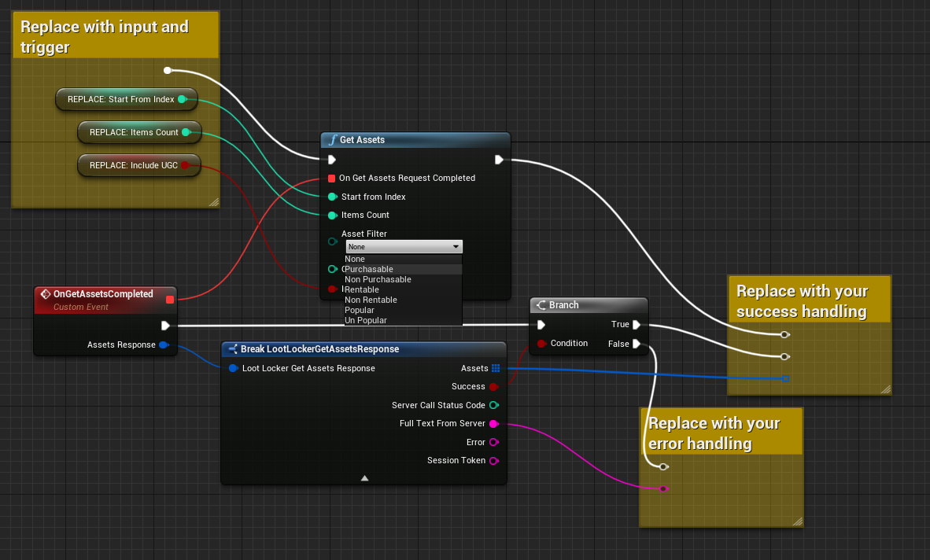This screenshot has height=560, width=930.
Task: Expand the Break LootLockerGetAssetsResponse node bottom arrow
Action: [364, 477]
